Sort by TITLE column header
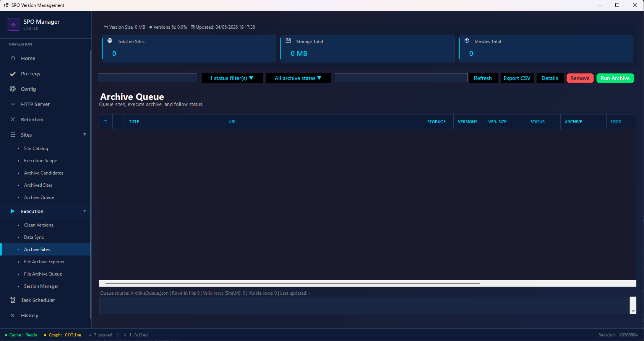This screenshot has width=644, height=341. [174, 122]
